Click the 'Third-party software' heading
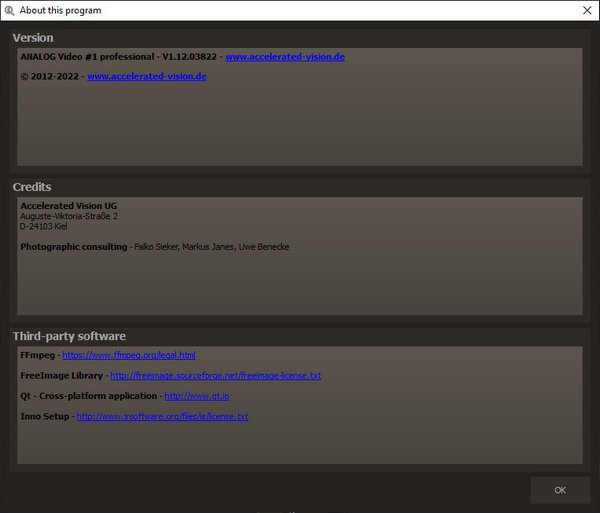This screenshot has height=513, width=600. coord(69,336)
